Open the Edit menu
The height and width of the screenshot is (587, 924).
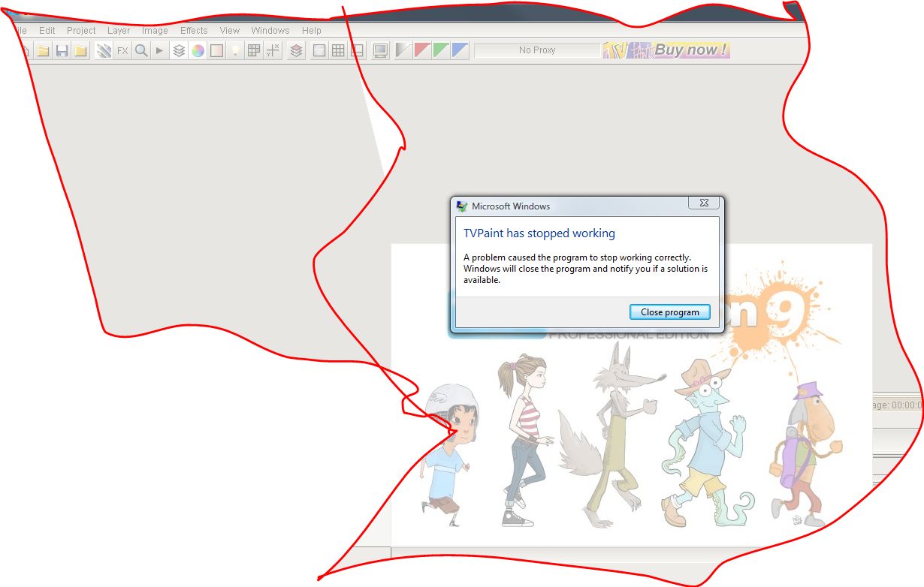coord(47,31)
